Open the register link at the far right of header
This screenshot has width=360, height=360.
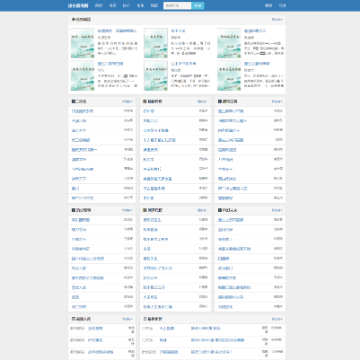(x=282, y=6)
